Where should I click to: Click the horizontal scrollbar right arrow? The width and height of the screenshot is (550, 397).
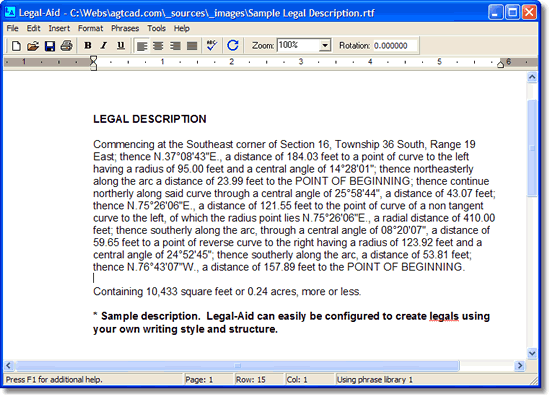click(x=520, y=366)
